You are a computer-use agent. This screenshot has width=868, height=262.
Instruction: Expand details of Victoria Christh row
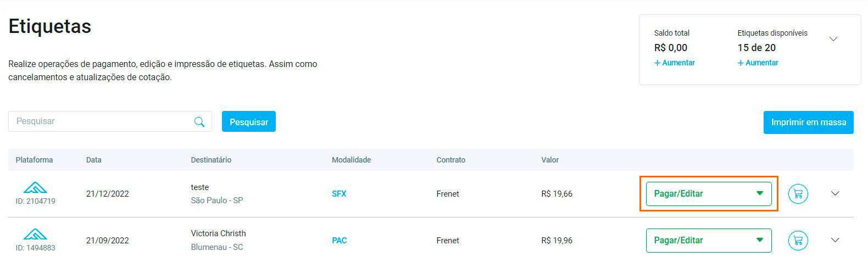coord(835,240)
